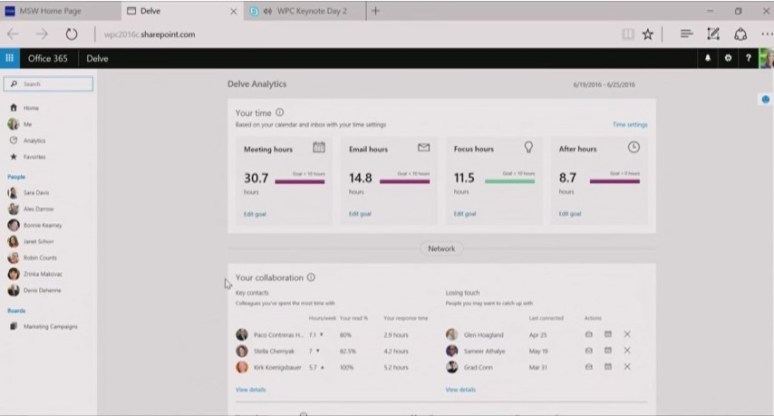Schedule meeting with Grad Conn calendar icon

608,367
